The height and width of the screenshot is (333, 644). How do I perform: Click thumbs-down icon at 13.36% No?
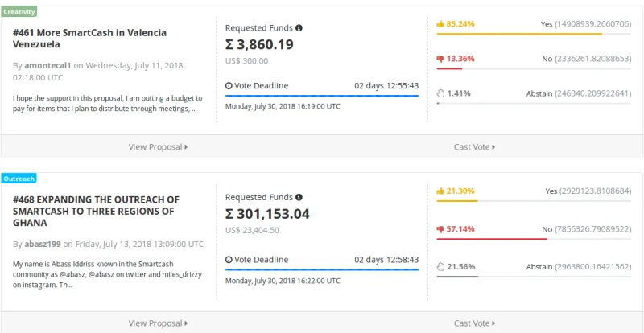click(x=440, y=59)
